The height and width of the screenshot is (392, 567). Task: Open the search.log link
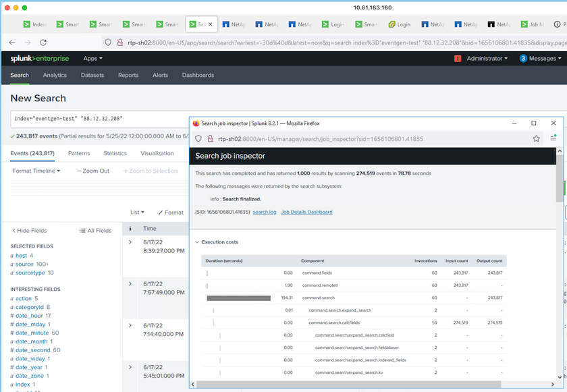pyautogui.click(x=264, y=213)
